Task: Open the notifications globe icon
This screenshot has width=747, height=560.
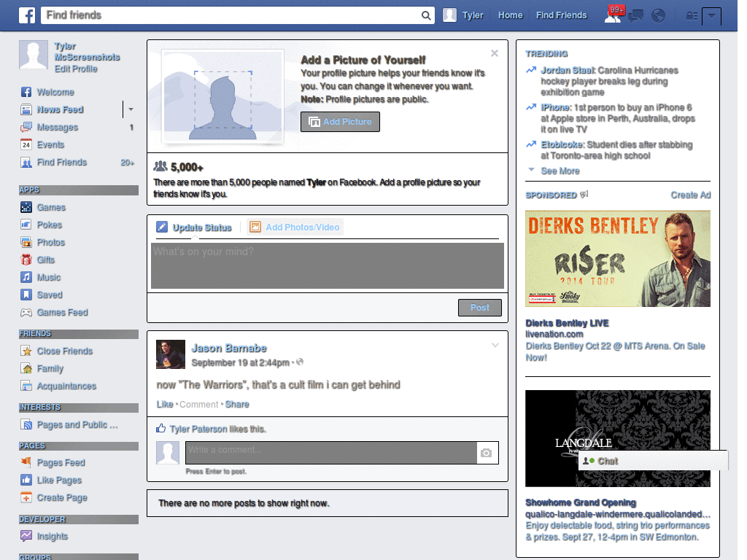Action: point(659,16)
